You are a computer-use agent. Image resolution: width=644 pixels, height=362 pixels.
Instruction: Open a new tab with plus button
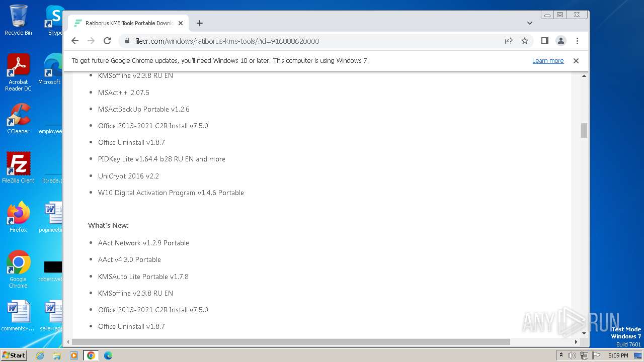200,23
